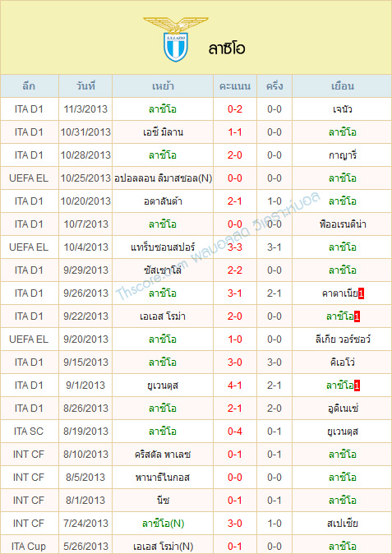This screenshot has height=554, width=392.
Task: Click the date 8/5/2013
Action: [x=85, y=478]
